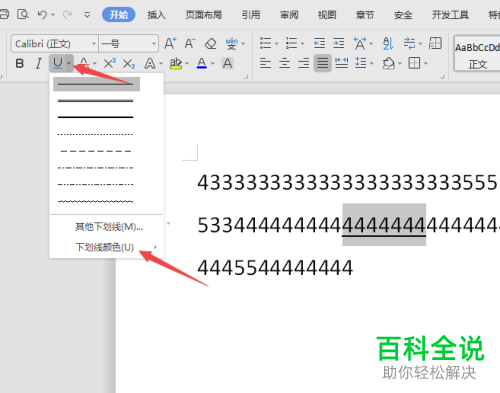
Task: Click the underline style dropdown arrow
Action: pos(69,63)
